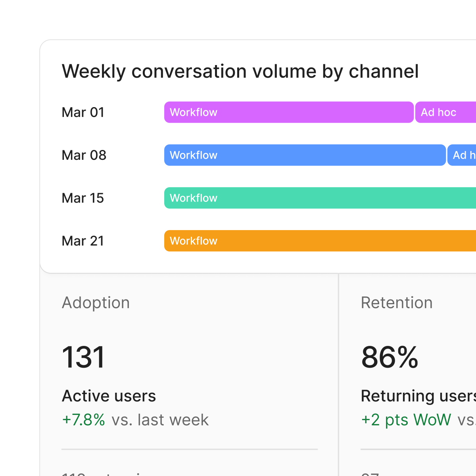Click the 'Mar 01' row label

(x=83, y=112)
